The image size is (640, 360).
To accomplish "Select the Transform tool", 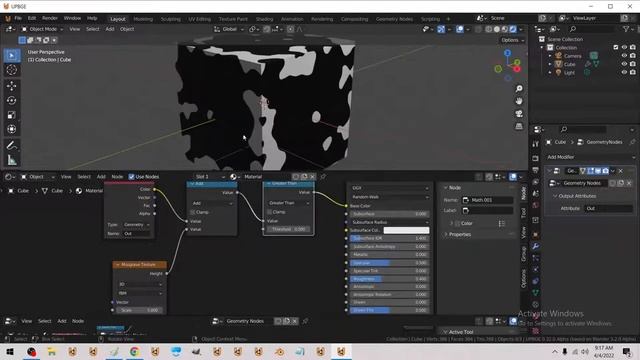I will [12, 129].
